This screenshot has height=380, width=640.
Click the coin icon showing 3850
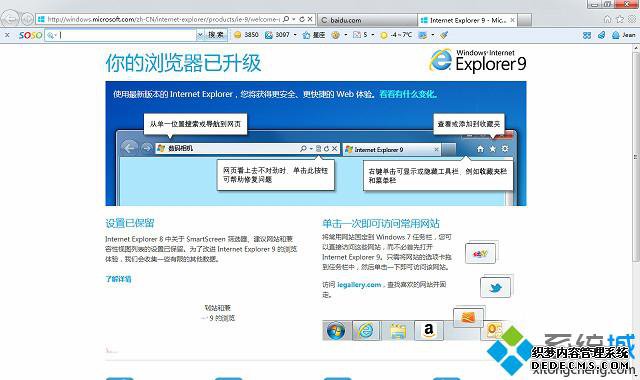coord(237,35)
